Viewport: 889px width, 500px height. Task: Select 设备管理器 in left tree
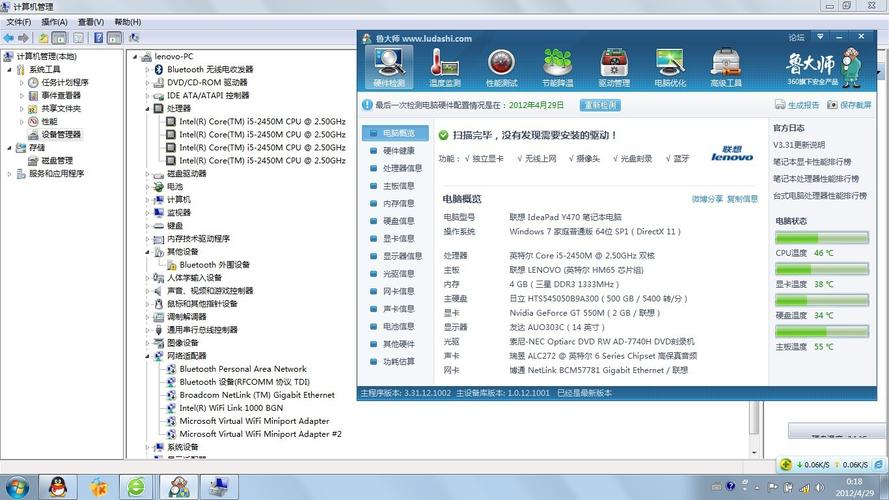click(x=61, y=134)
